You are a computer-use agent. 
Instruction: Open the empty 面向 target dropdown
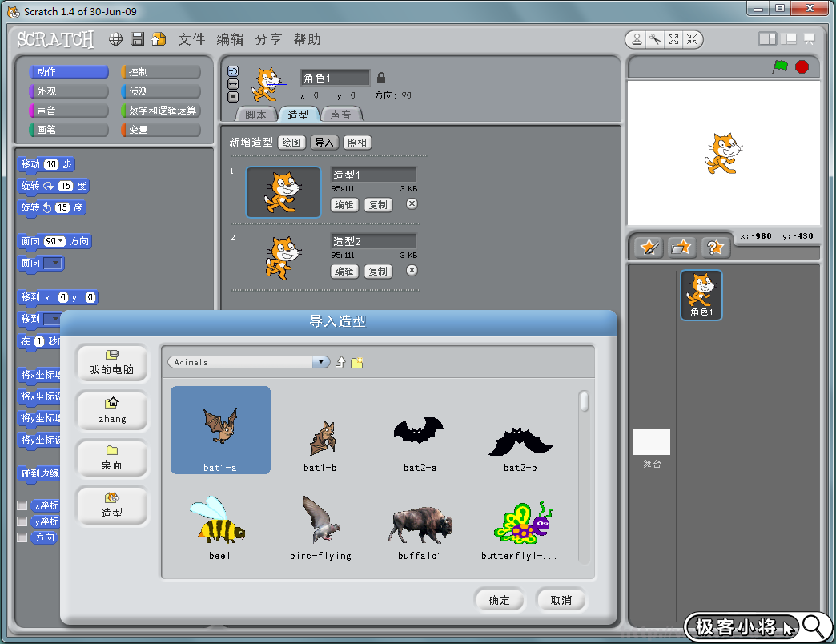click(x=54, y=263)
